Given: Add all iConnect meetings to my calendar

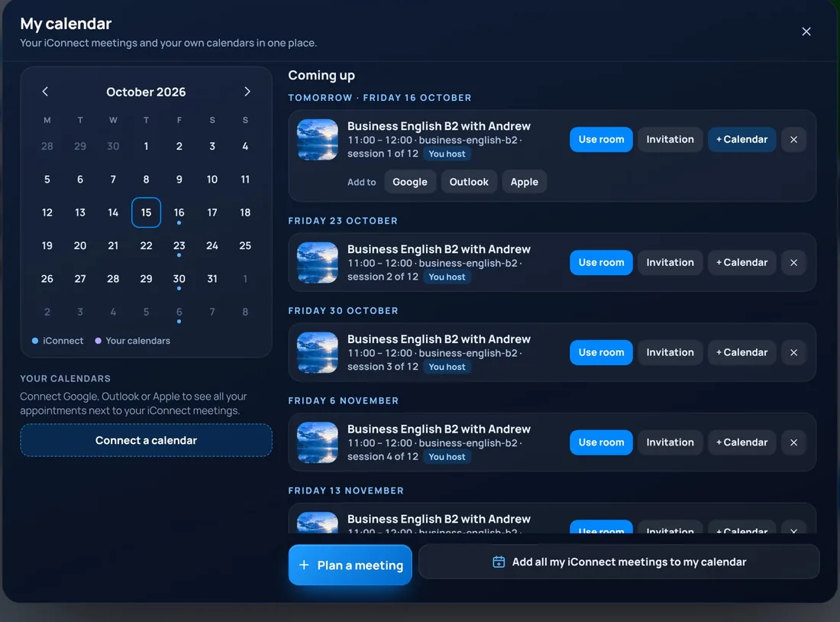Looking at the screenshot, I should click(619, 562).
